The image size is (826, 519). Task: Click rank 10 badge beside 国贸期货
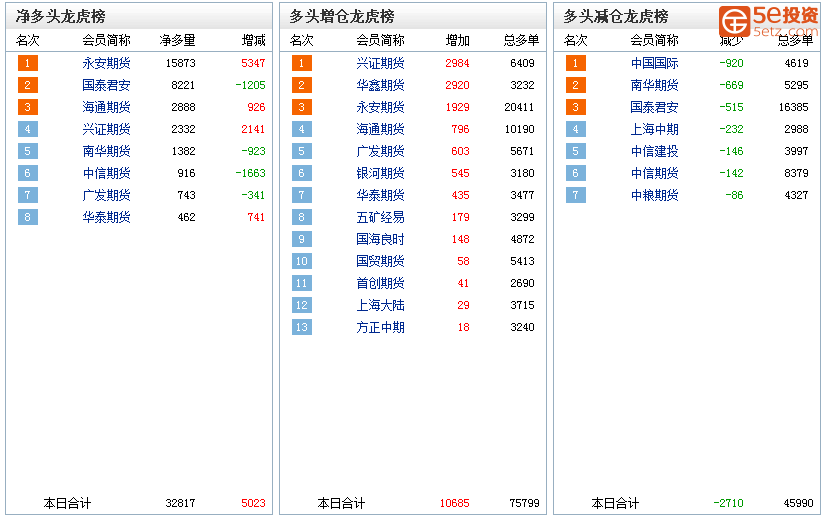pyautogui.click(x=302, y=261)
